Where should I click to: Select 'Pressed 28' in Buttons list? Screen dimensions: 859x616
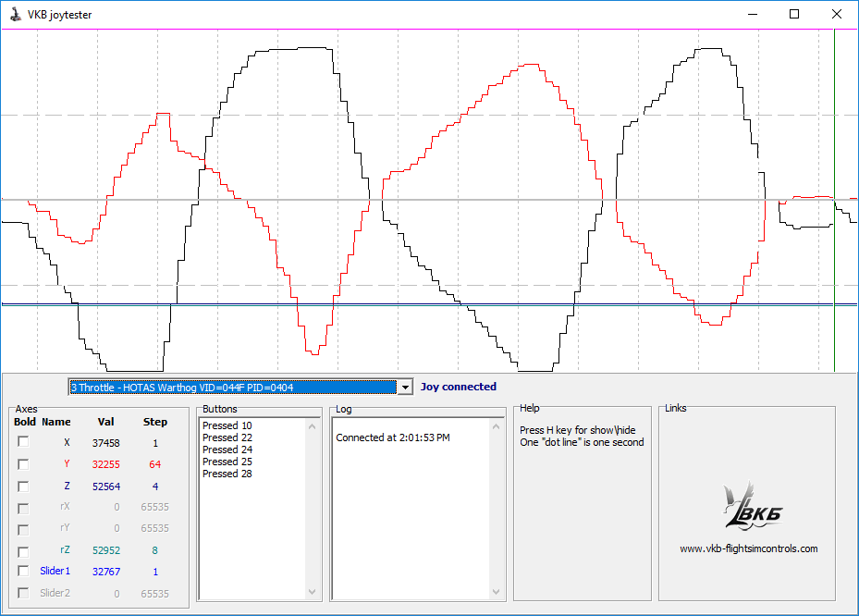click(x=227, y=474)
